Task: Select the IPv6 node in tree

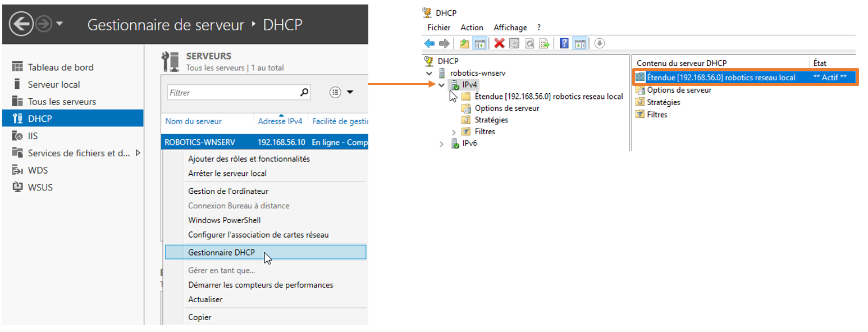Action: 470,143
